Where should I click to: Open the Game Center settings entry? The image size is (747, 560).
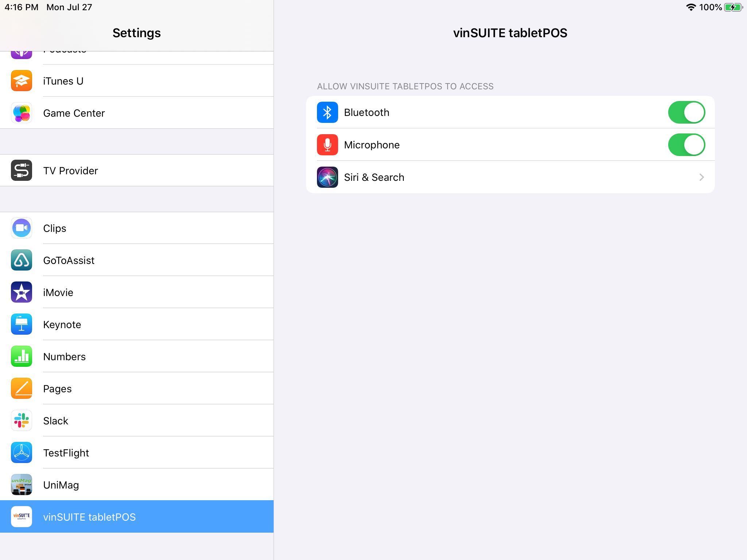(x=137, y=113)
